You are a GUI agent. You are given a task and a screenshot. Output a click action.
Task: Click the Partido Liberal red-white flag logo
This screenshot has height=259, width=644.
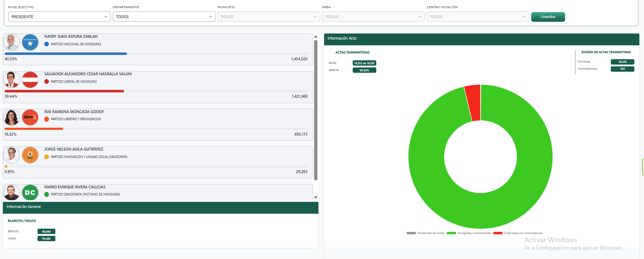pyautogui.click(x=30, y=80)
